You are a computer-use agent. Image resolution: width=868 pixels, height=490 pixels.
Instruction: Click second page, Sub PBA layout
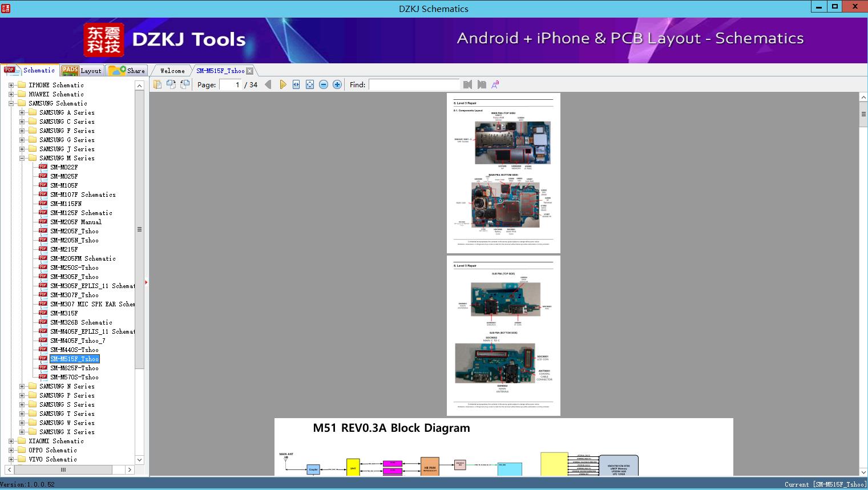(503, 335)
